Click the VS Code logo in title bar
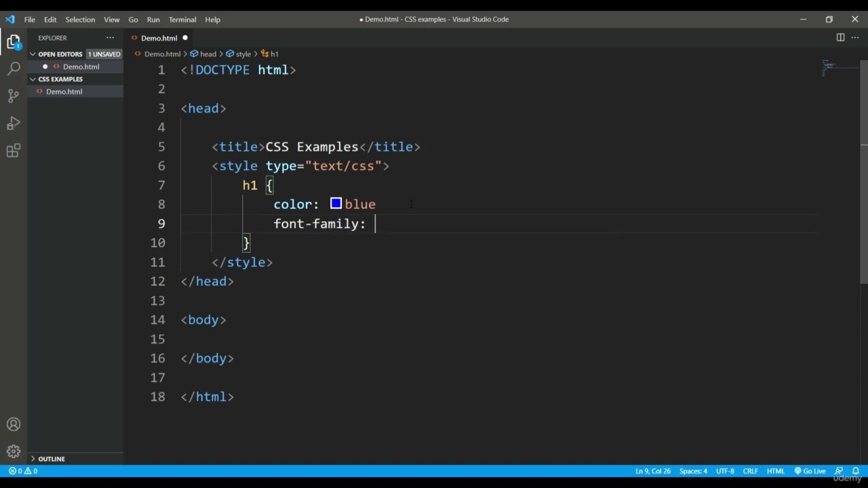The height and width of the screenshot is (488, 868). [10, 19]
